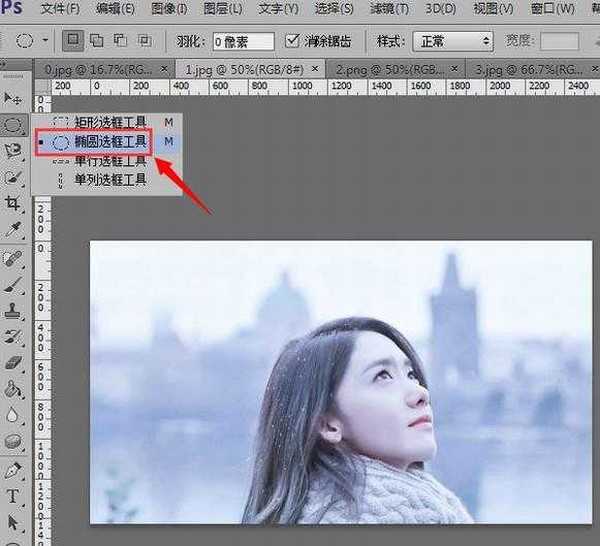
Task: Choose 椭圆选框工具 from the flyout
Action: coord(110,142)
